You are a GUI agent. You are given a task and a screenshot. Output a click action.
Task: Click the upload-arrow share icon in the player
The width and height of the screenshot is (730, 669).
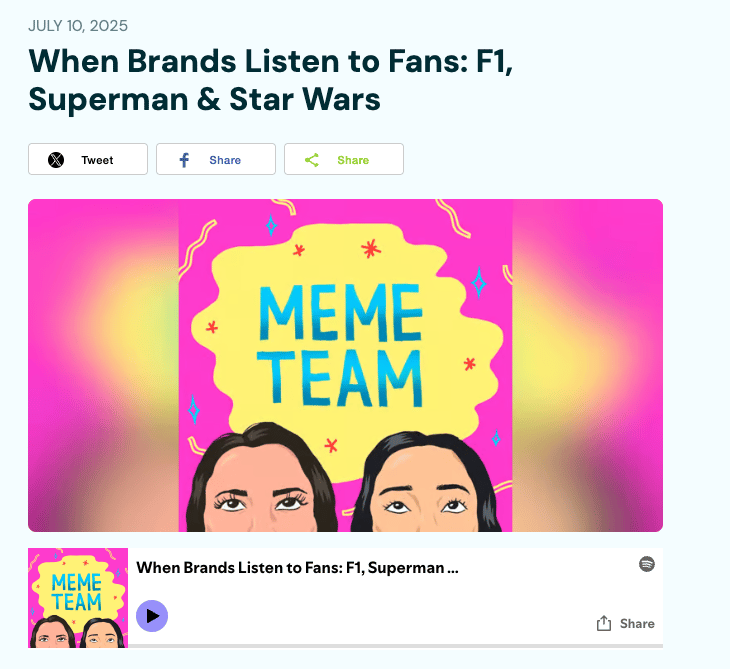(604, 623)
